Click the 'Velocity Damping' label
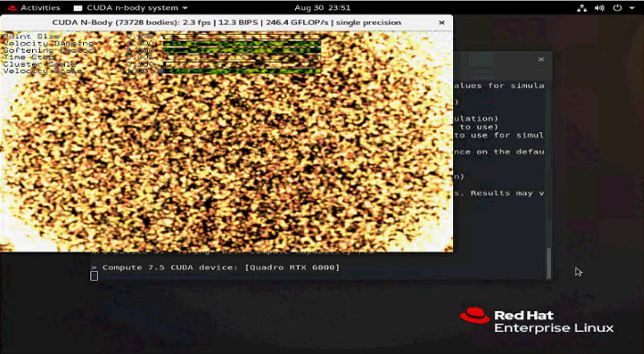Viewport: 644px width, 354px height. coord(48,44)
